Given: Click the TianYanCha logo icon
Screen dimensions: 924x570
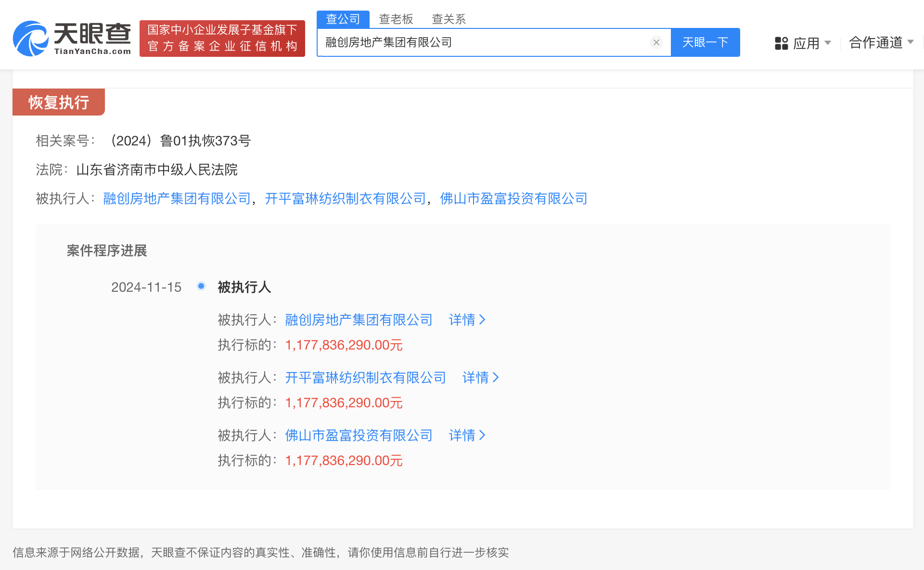Looking at the screenshot, I should pos(30,39).
